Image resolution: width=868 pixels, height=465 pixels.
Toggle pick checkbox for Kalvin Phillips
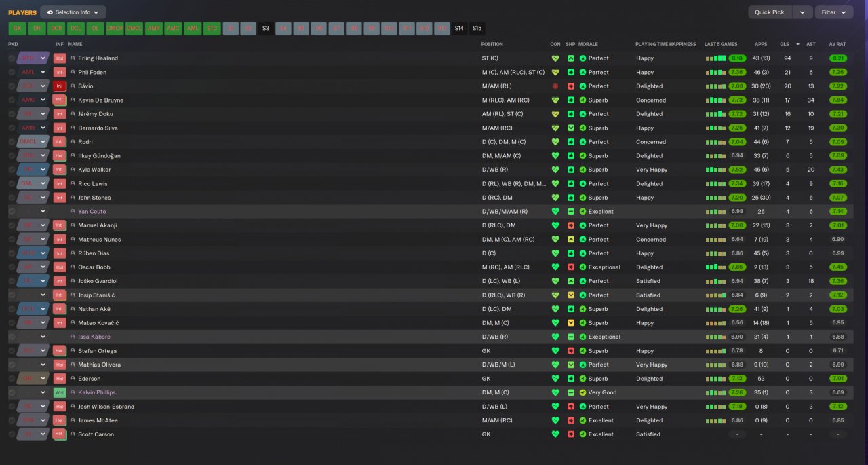click(x=12, y=392)
